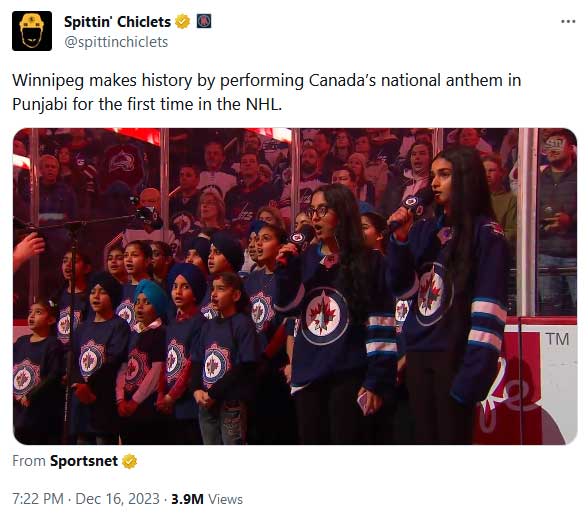Click Jets logo on glasses-wearing singer's jersey
Screen dimensions: 588x524
tap(323, 316)
